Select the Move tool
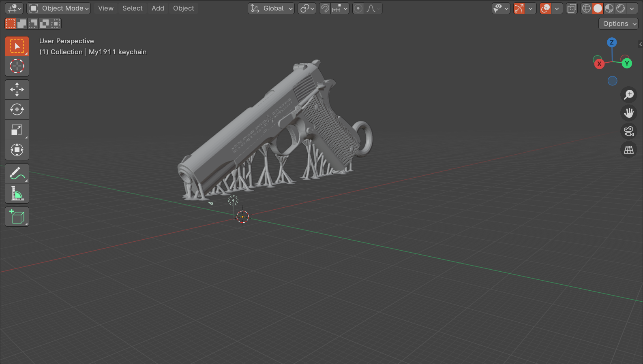The image size is (643, 364). click(x=17, y=89)
